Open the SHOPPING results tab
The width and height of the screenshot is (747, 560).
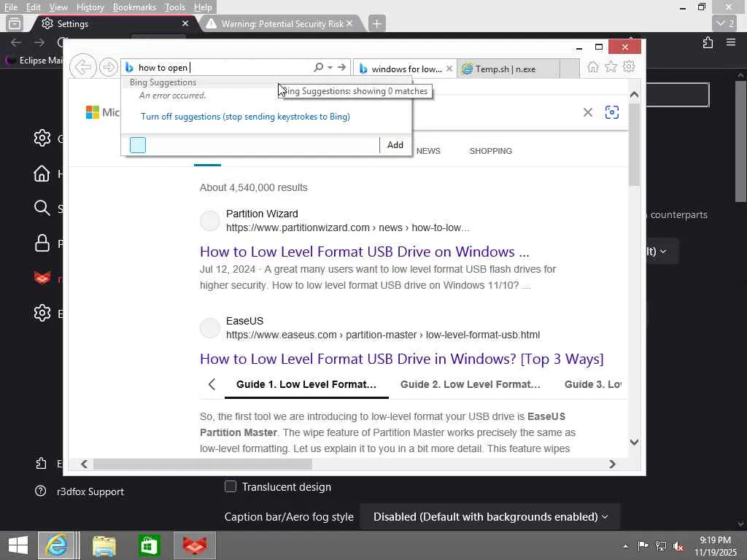point(491,151)
